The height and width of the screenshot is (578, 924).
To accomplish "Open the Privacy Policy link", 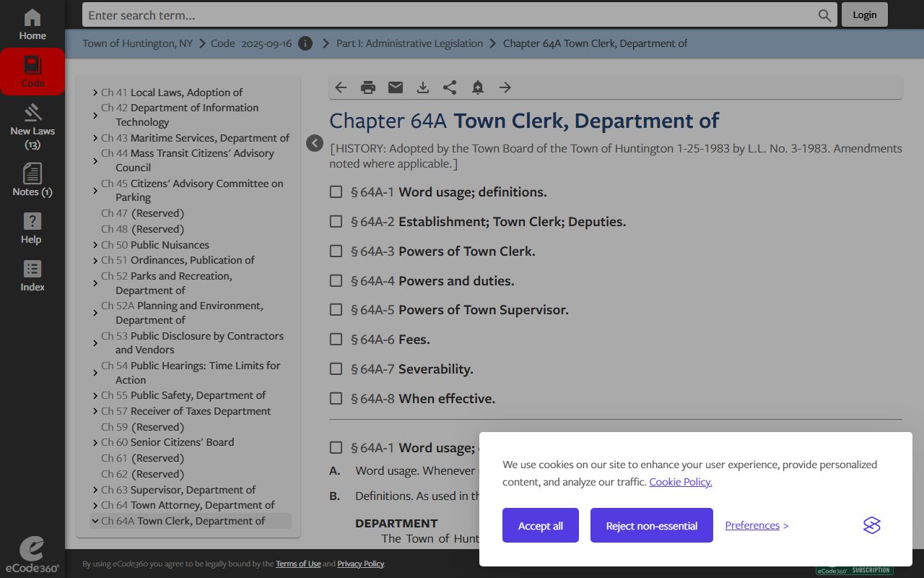I will (x=360, y=564).
